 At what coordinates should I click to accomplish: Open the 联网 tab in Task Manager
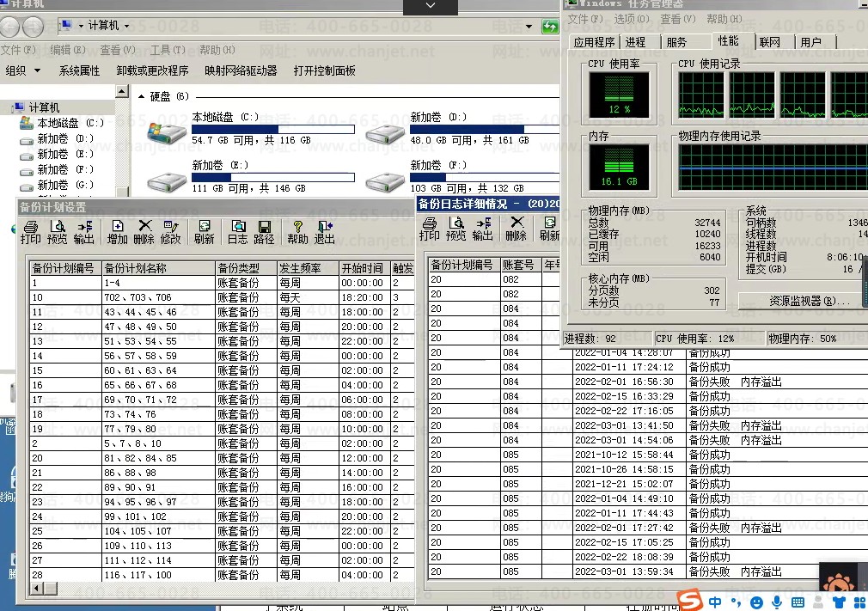pyautogui.click(x=770, y=42)
